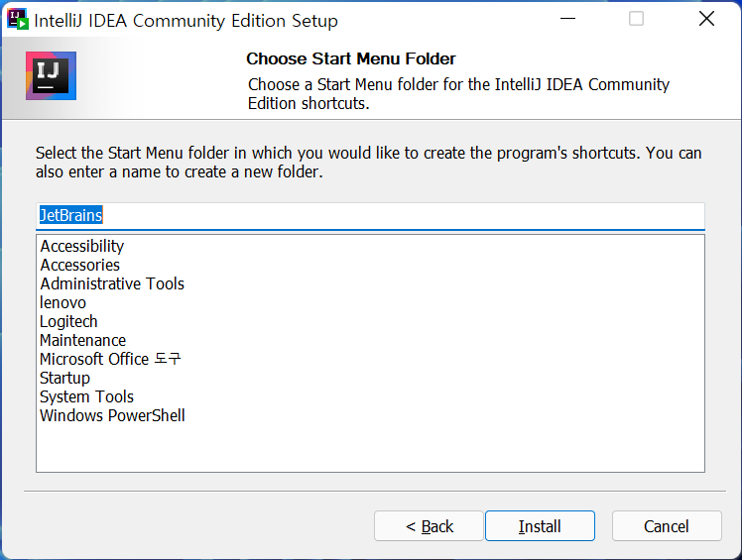Click the Choose Start Menu Folder heading

[351, 59]
